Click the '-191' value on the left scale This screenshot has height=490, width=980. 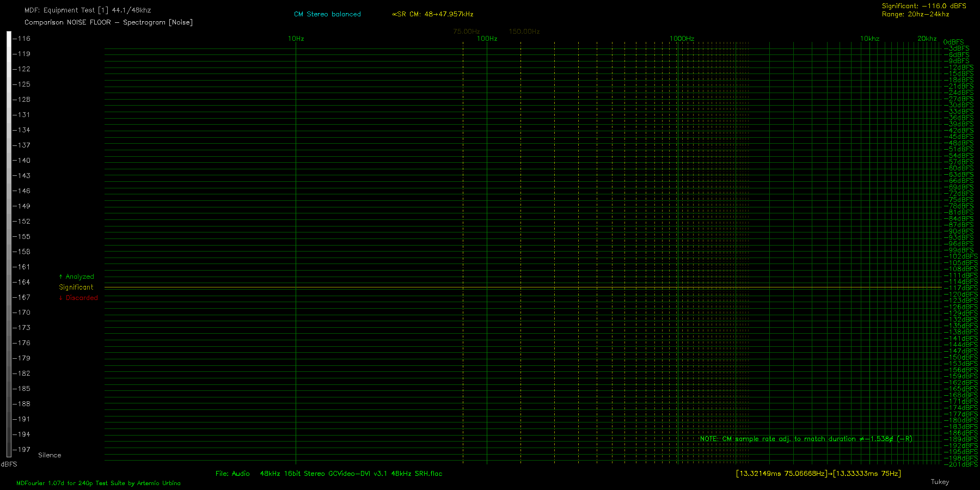click(x=22, y=419)
